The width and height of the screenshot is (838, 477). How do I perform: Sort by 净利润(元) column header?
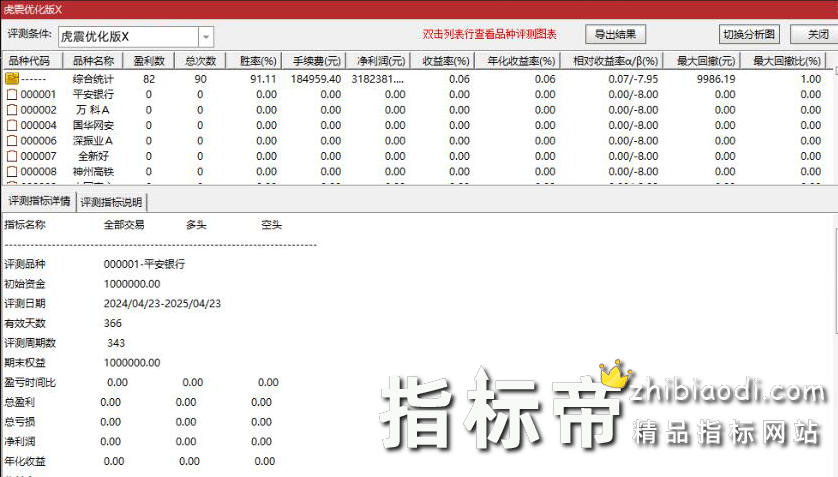380,61
